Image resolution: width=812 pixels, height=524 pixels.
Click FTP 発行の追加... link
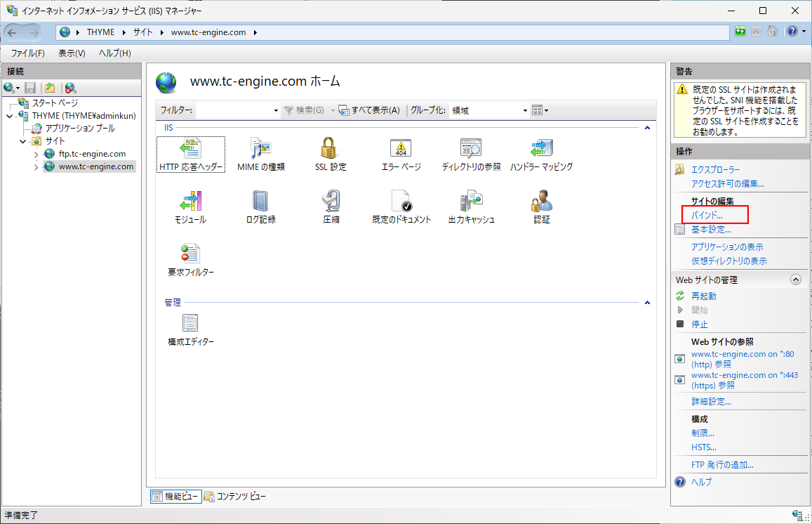(722, 465)
